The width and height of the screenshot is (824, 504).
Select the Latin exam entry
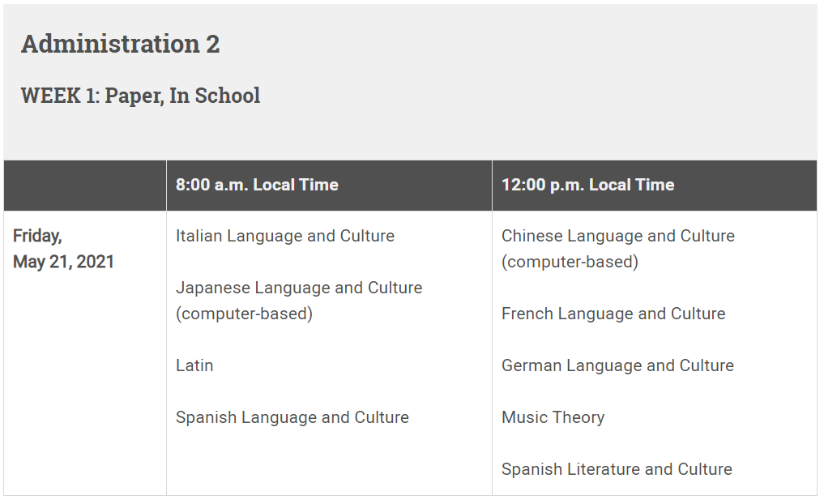point(194,365)
